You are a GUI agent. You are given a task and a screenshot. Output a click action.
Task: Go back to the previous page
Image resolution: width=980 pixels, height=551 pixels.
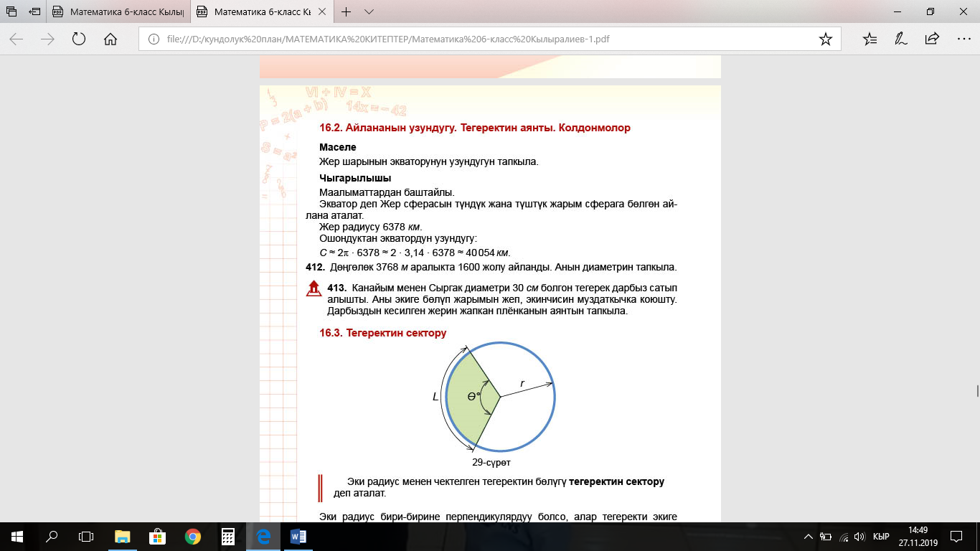tap(16, 39)
